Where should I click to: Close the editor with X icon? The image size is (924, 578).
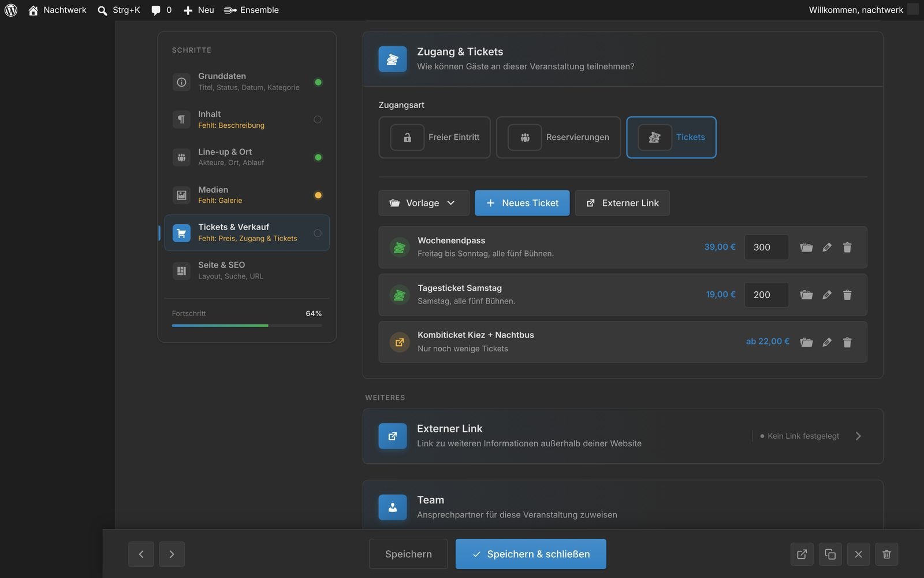click(858, 554)
